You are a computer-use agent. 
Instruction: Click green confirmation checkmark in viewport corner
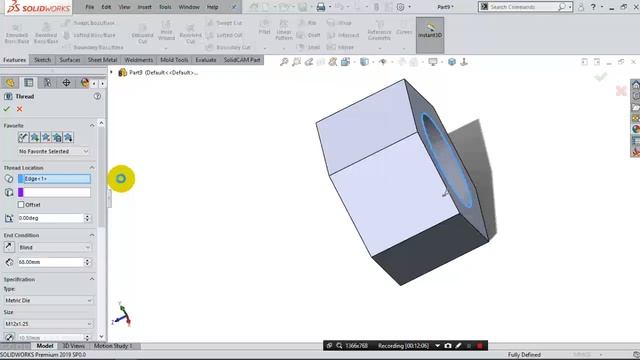click(600, 77)
